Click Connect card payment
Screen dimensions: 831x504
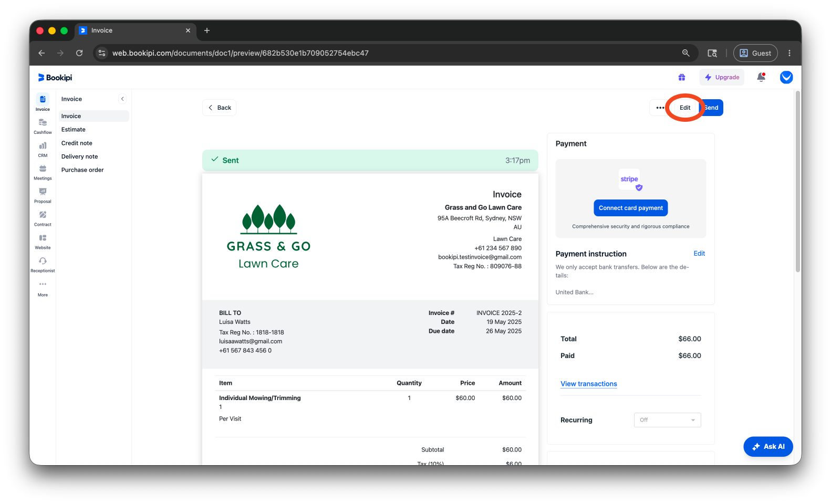631,208
